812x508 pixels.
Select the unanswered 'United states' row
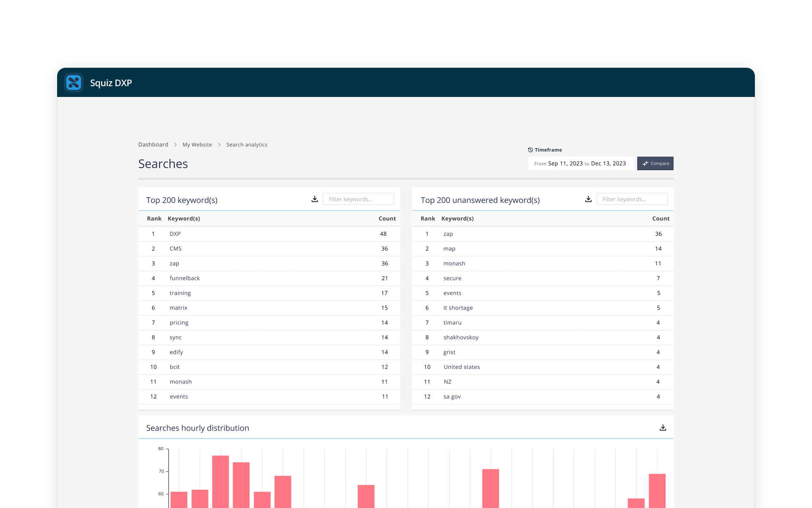[x=543, y=367]
